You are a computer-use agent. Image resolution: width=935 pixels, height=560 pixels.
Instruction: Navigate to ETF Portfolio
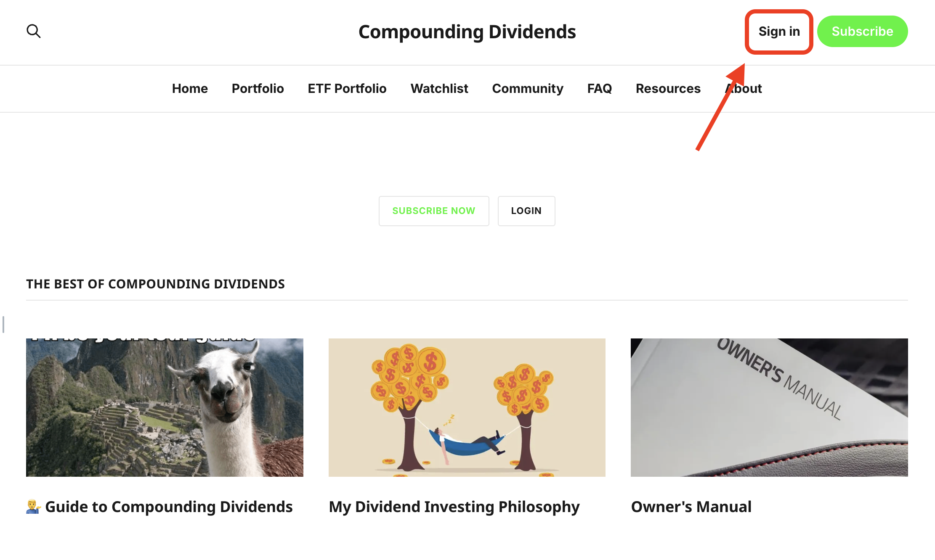pos(347,88)
